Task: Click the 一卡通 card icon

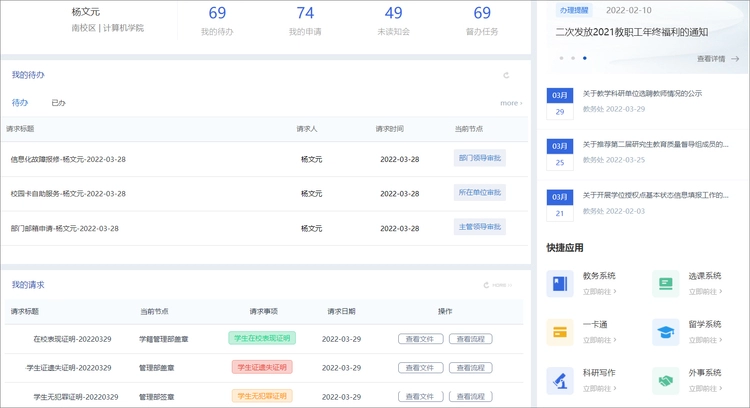Action: pos(560,332)
